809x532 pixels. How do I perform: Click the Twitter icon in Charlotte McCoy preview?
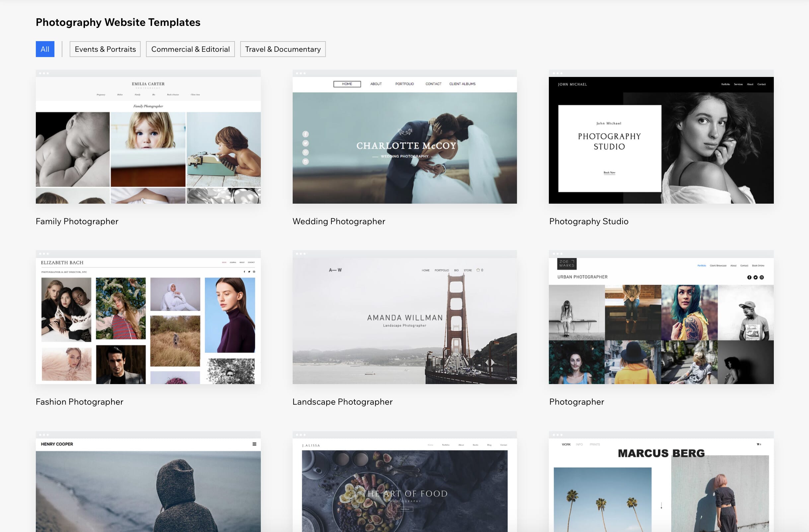pos(306,143)
